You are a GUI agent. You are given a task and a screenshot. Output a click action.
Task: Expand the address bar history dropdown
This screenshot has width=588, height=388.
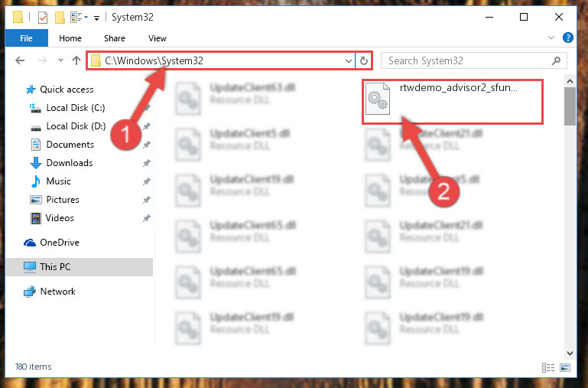pos(349,60)
